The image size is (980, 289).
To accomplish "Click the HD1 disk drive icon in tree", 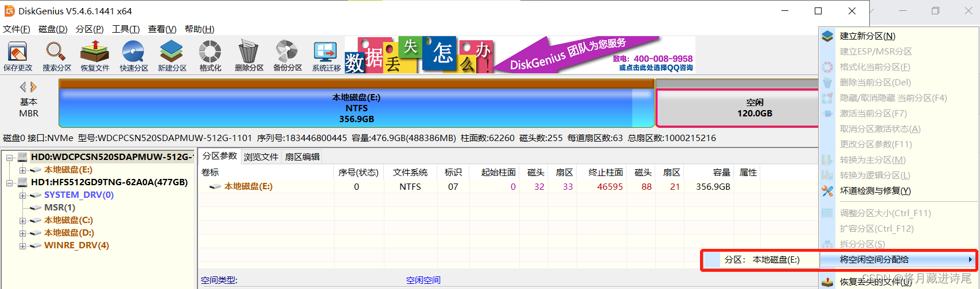I will tap(23, 182).
